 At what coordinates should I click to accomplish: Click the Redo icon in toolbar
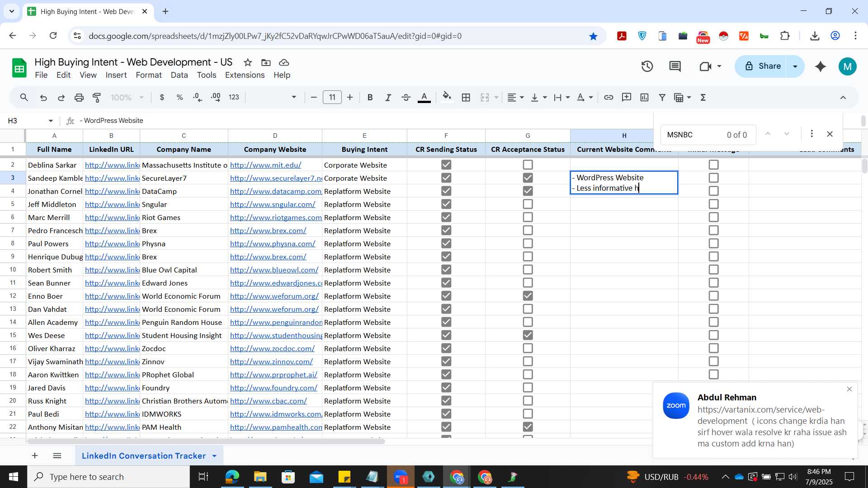(61, 98)
